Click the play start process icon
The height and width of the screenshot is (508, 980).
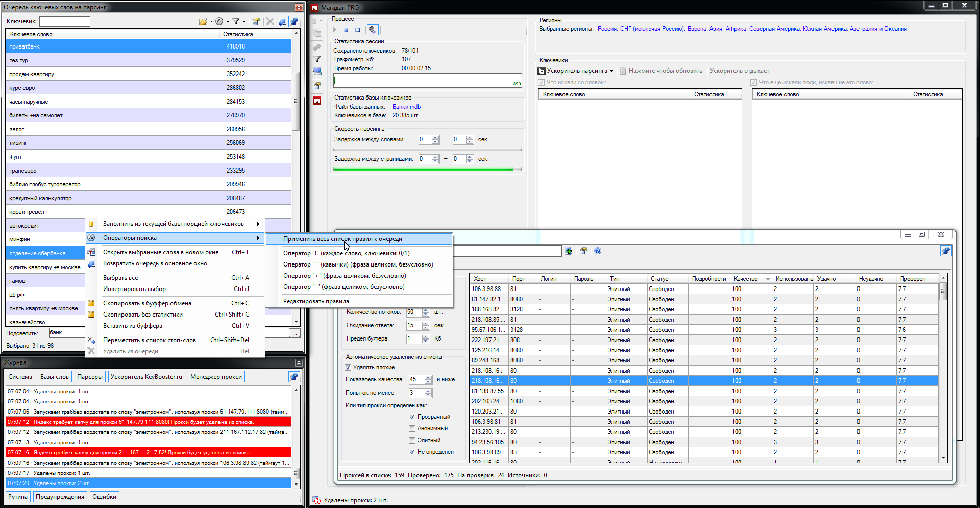click(x=334, y=30)
